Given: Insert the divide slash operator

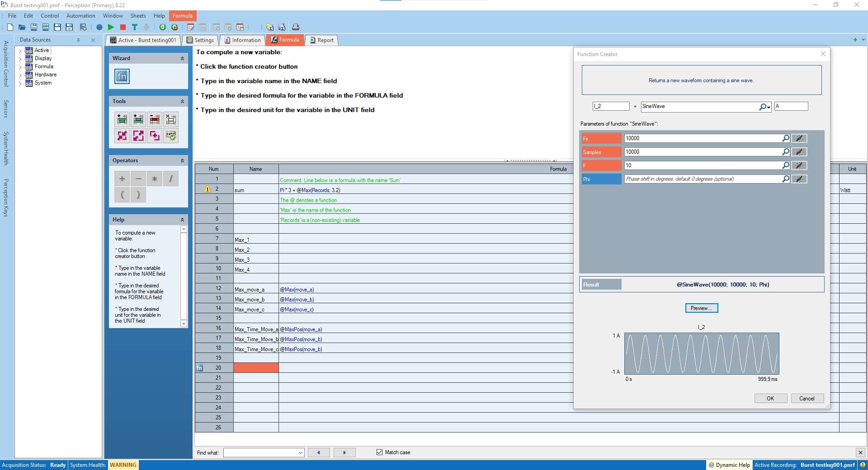Looking at the screenshot, I should pos(171,179).
